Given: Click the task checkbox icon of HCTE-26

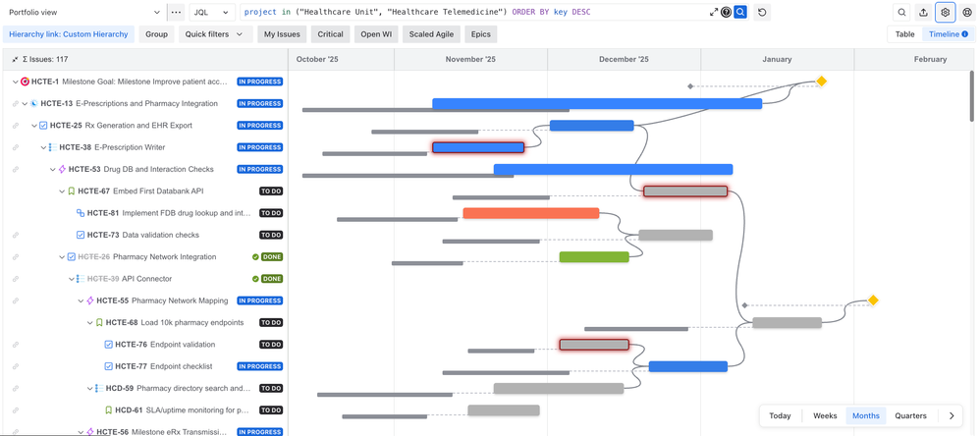Looking at the screenshot, I should tap(72, 256).
